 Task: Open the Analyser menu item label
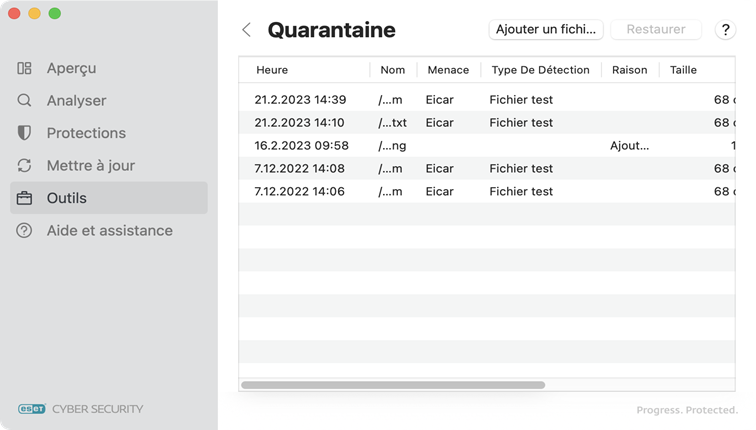76,101
